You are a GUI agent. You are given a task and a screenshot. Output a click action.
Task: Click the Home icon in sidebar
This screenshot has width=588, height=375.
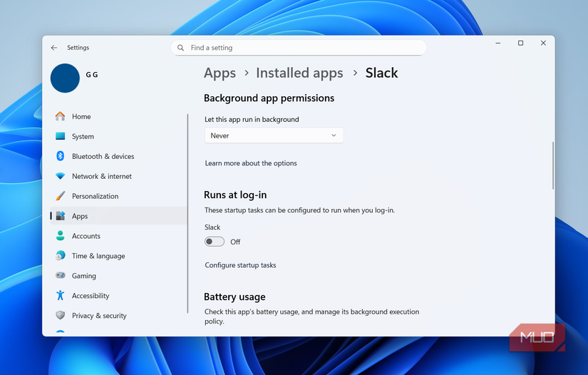tap(60, 116)
